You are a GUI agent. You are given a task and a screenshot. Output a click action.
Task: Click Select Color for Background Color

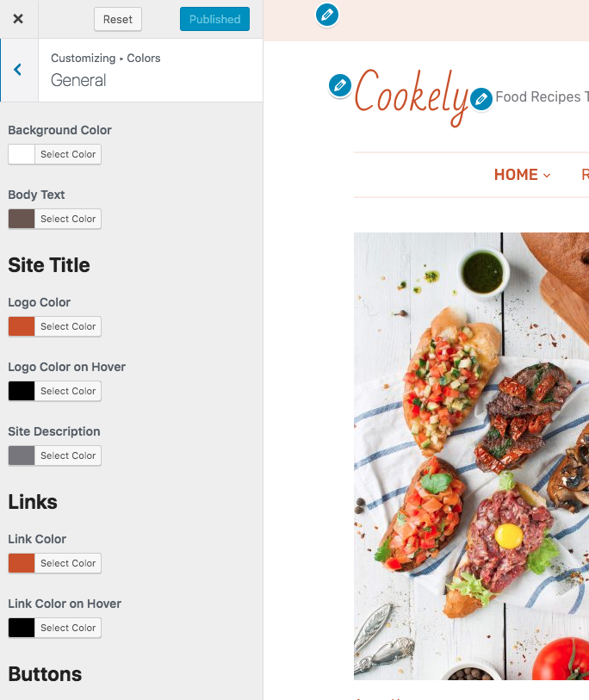68,154
